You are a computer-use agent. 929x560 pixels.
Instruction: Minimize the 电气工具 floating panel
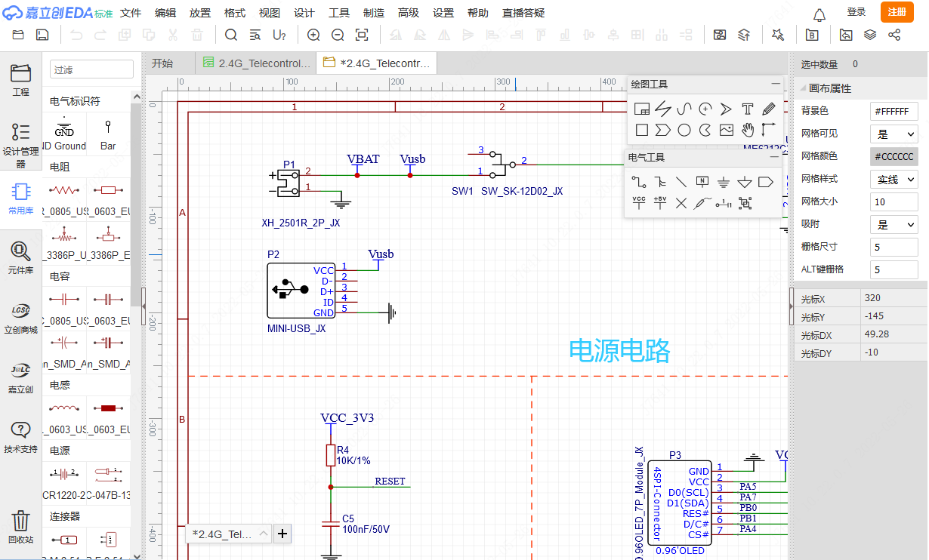coord(773,157)
